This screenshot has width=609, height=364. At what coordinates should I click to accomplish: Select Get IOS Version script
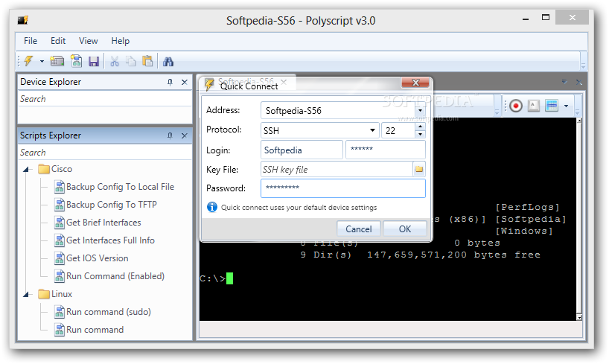point(92,258)
